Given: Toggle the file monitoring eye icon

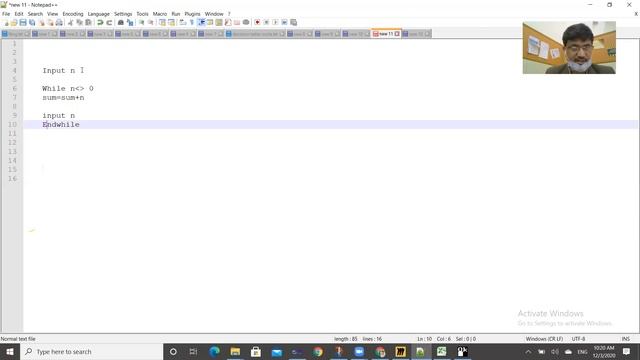Looking at the screenshot, I should coord(246,22).
